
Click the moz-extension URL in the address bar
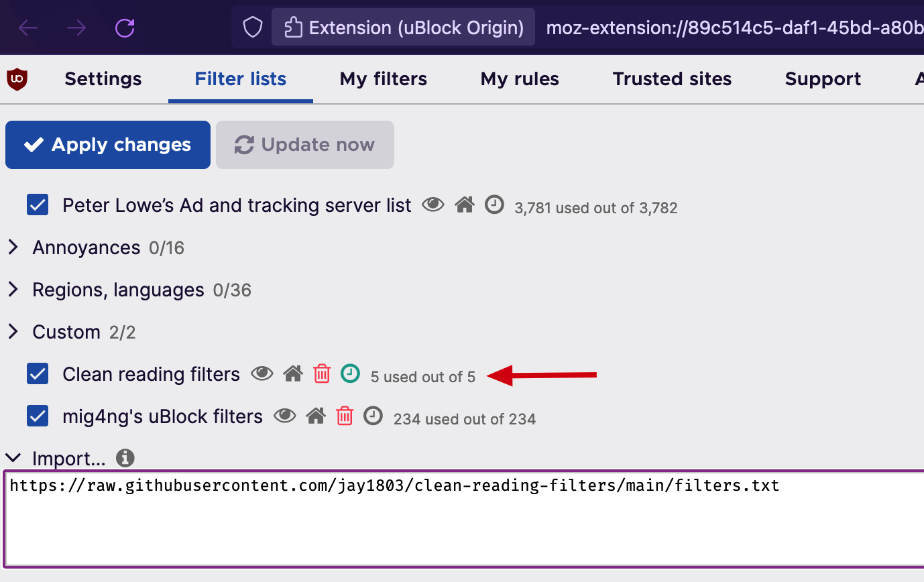pyautogui.click(x=735, y=27)
